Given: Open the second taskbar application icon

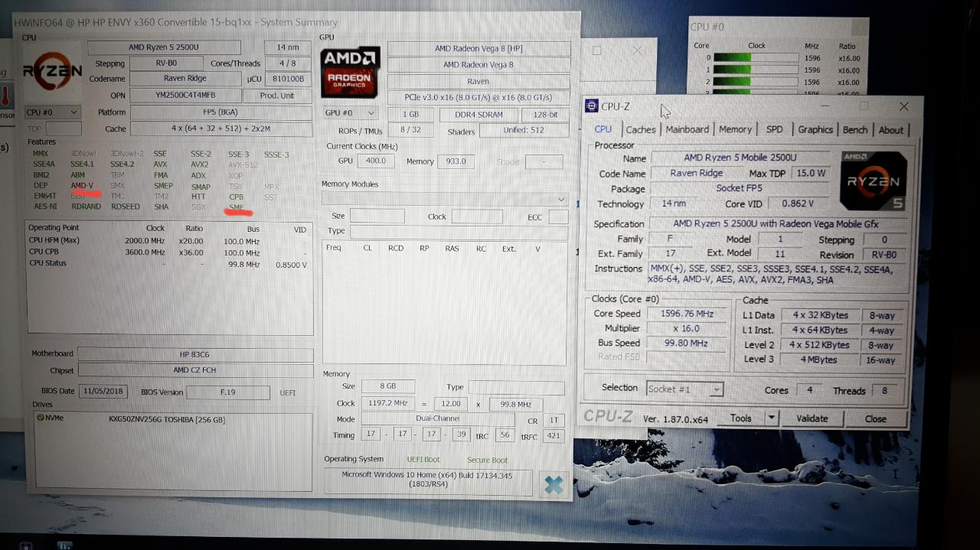Looking at the screenshot, I should [x=64, y=545].
